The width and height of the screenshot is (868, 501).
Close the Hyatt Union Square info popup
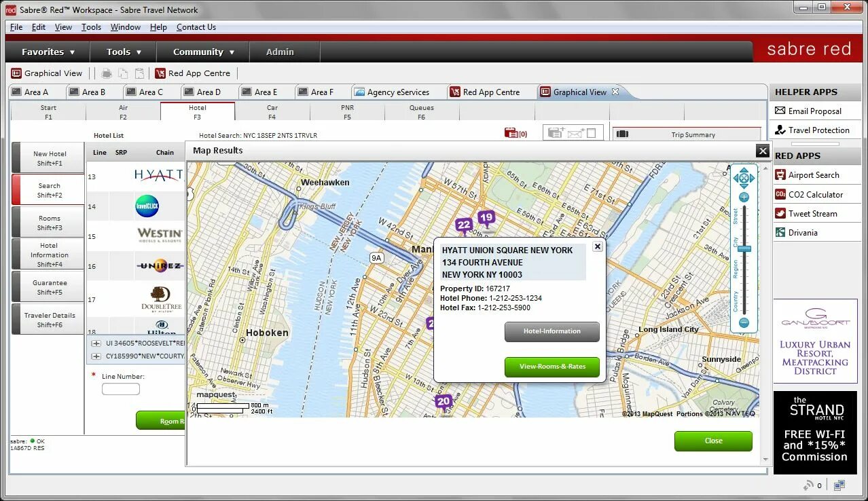pyautogui.click(x=598, y=246)
